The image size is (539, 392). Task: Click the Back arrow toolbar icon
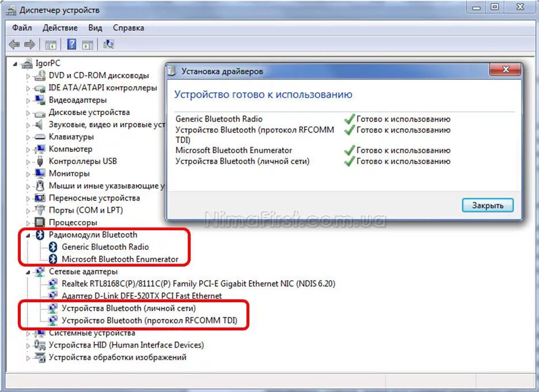pyautogui.click(x=14, y=44)
